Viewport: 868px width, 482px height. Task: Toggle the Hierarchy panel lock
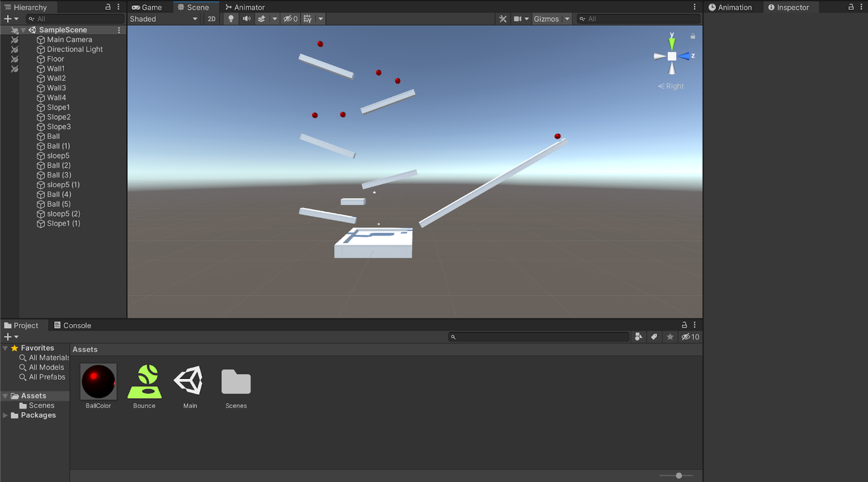click(x=108, y=7)
